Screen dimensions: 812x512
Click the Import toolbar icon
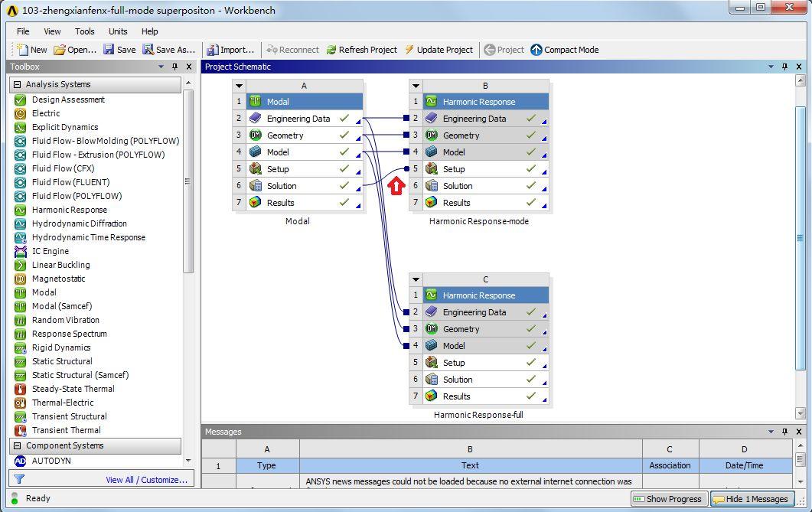(x=212, y=50)
